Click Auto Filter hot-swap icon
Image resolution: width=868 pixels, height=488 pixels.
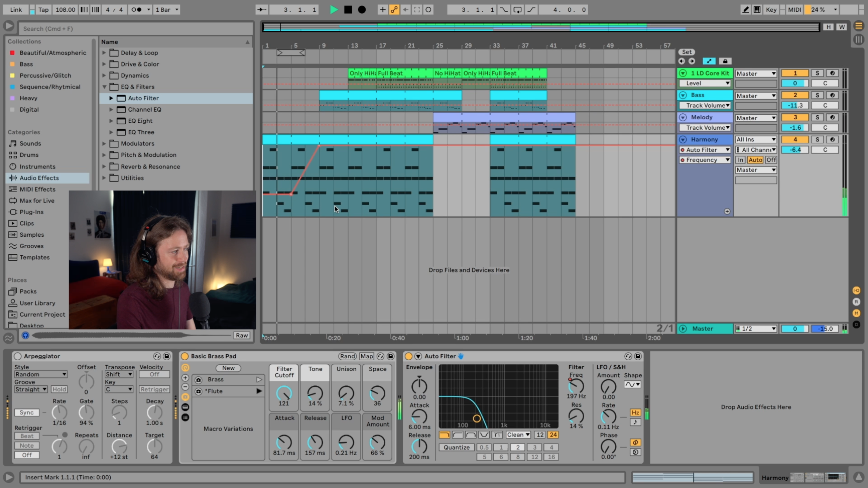point(628,356)
